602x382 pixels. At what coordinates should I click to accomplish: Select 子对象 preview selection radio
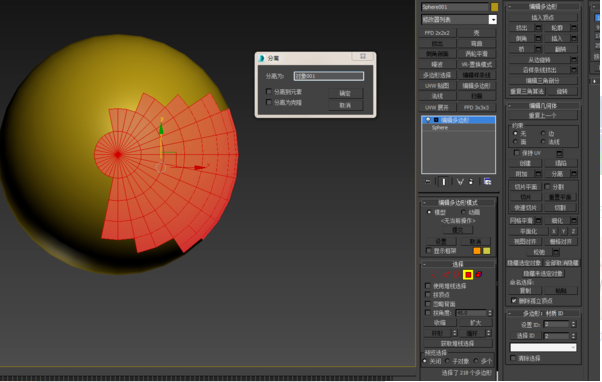[447, 361]
